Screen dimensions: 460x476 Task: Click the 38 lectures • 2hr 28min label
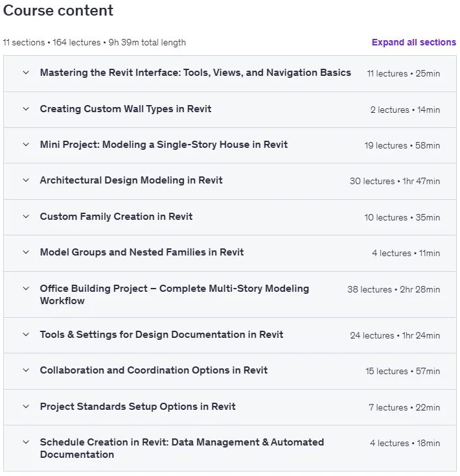click(394, 289)
